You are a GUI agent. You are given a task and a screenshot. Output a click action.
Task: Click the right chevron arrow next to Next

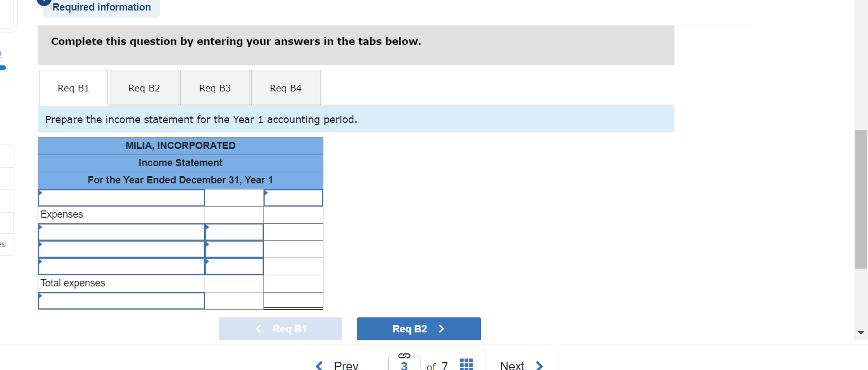tap(539, 365)
